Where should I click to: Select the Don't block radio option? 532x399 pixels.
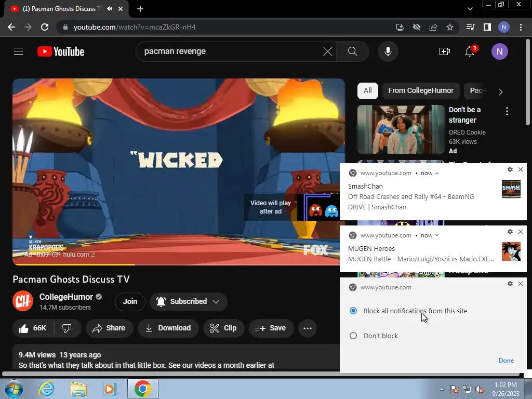(353, 336)
